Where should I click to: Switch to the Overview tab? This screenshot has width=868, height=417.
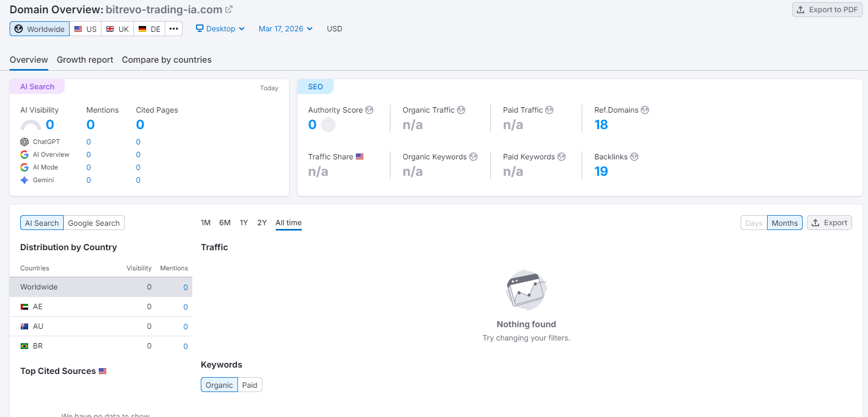coord(29,59)
